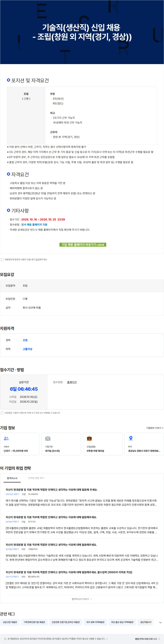Image resolution: width=164 pixels, height=644 pixels.
Task: Expand the related tags list chevron
Action: (x=160, y=622)
